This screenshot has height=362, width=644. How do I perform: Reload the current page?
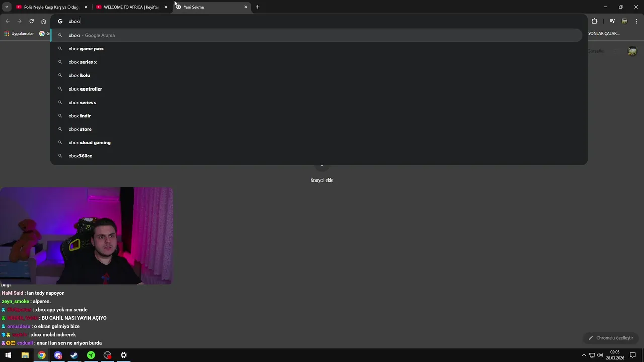click(x=31, y=21)
